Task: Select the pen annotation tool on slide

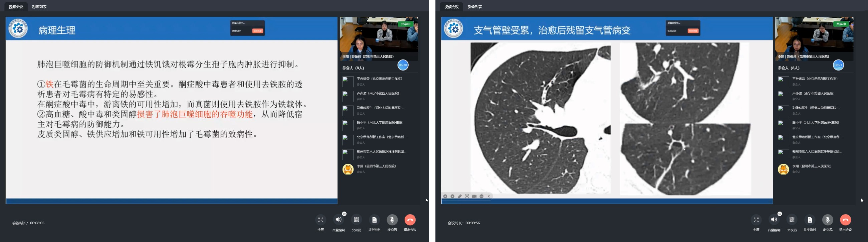Action: pos(460,196)
